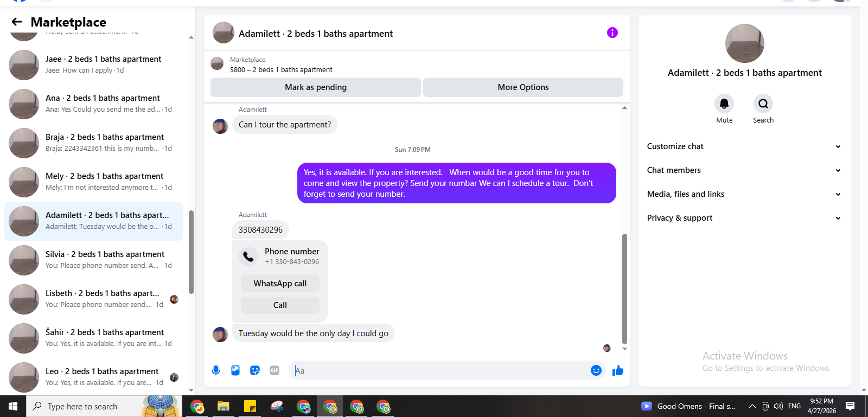Open conversation info purple icon

pos(612,33)
